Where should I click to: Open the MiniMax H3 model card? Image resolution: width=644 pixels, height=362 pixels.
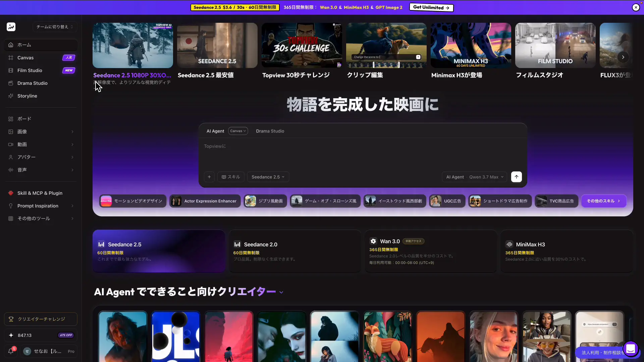click(567, 251)
